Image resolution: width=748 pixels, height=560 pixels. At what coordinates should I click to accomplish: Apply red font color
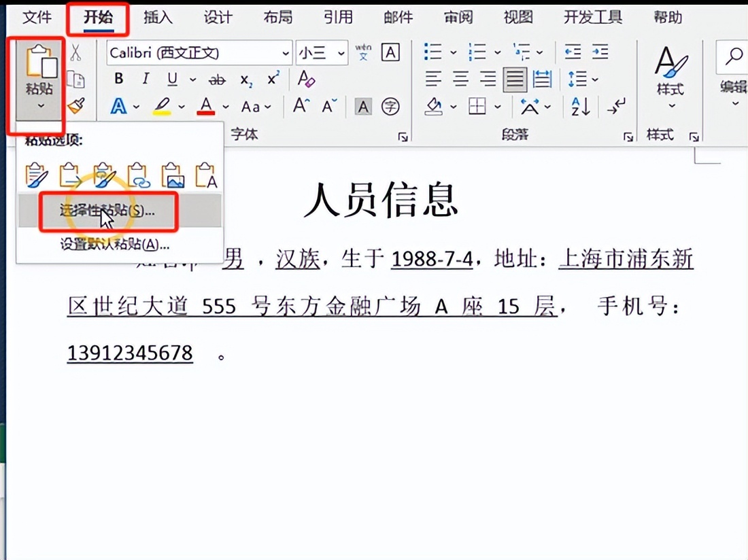[205, 106]
